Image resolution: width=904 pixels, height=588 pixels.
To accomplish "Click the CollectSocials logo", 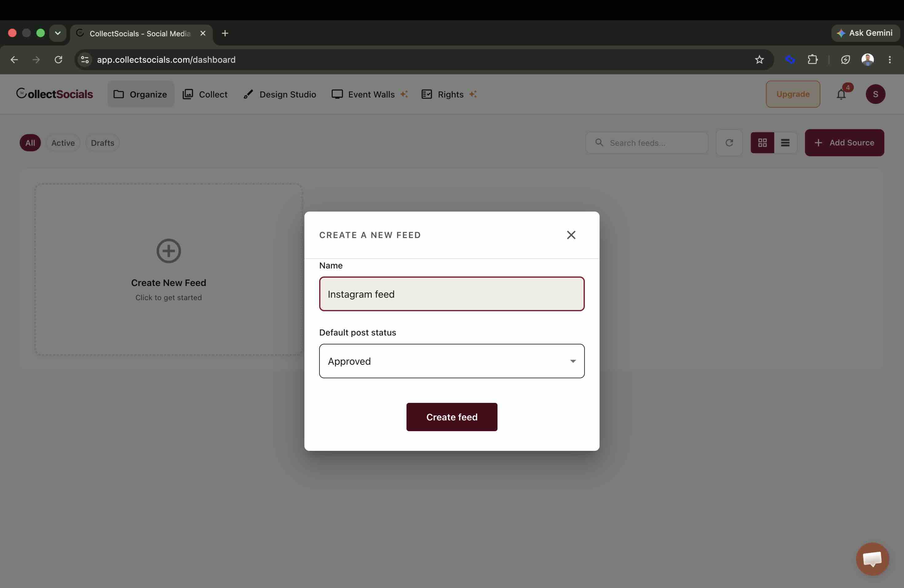I will point(55,94).
